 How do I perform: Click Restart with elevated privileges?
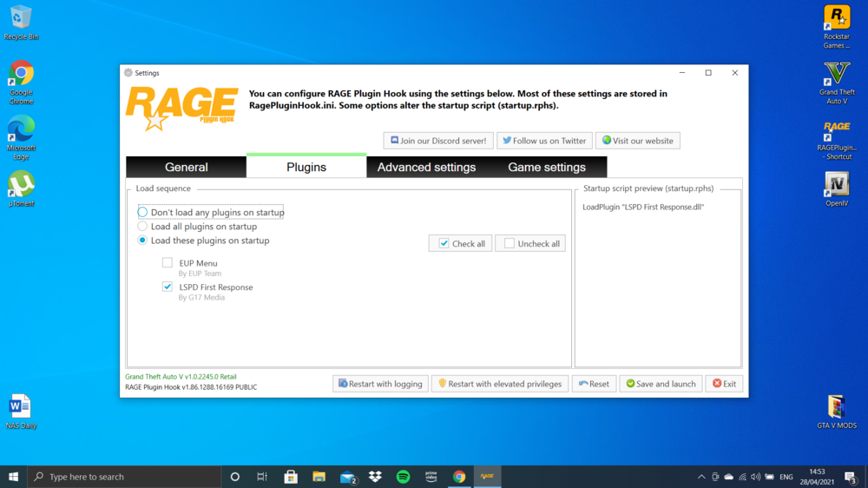coord(500,383)
